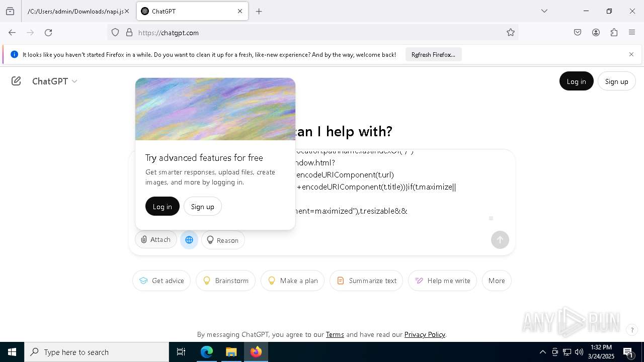Click the Firefox View icon
This screenshot has height=362, width=644.
tap(10, 11)
